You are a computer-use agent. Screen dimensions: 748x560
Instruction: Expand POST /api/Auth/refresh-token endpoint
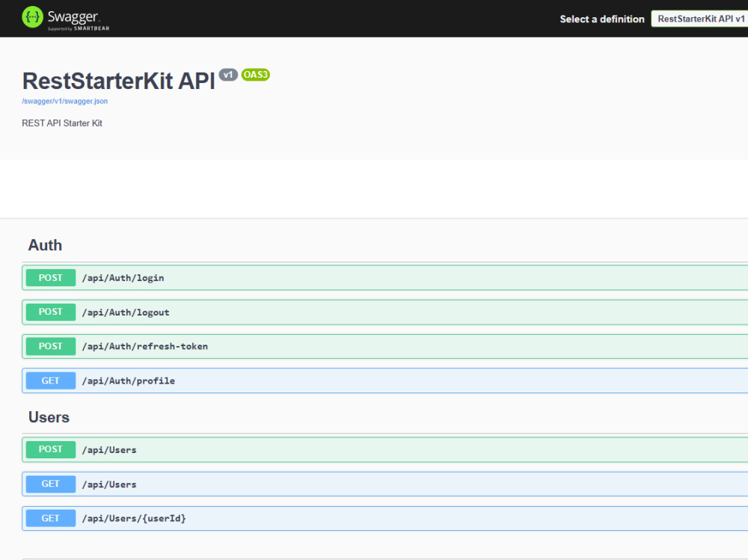point(385,346)
